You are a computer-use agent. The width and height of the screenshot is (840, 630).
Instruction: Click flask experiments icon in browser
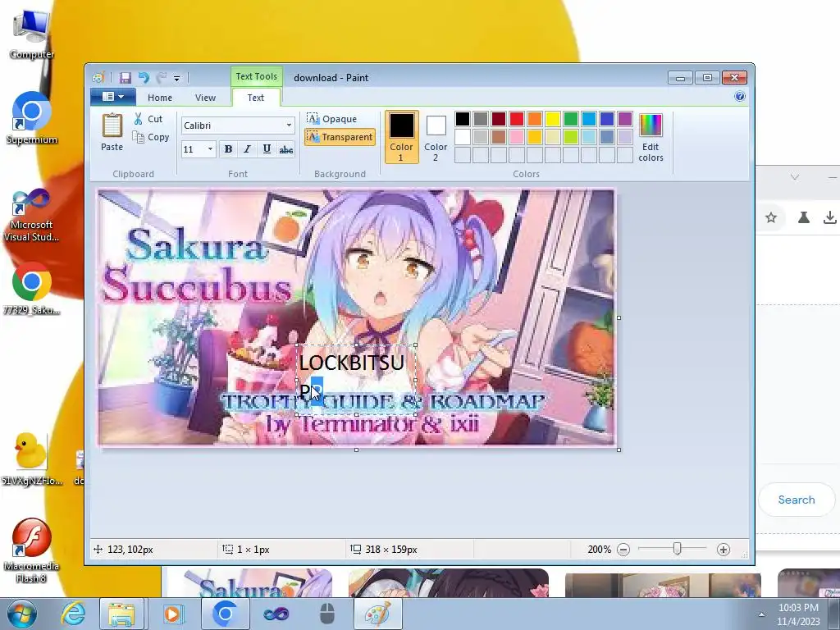[804, 217]
